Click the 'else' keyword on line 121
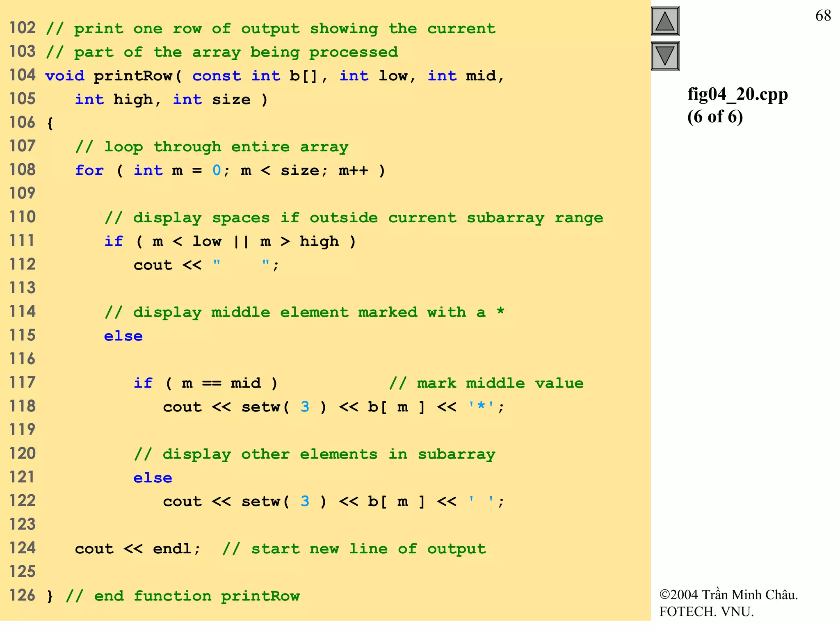This screenshot has height=630, width=840. (153, 478)
